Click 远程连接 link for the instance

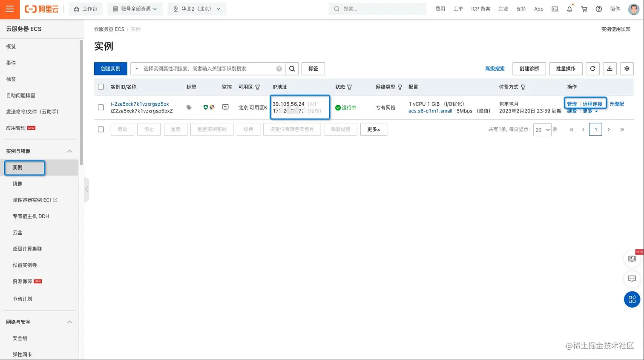pos(592,104)
